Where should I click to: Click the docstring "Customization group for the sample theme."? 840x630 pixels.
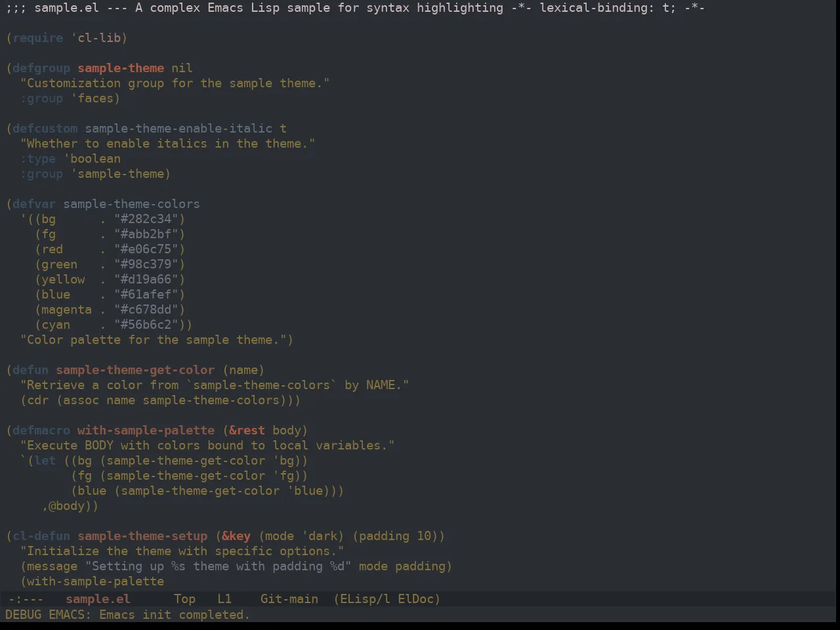(175, 83)
